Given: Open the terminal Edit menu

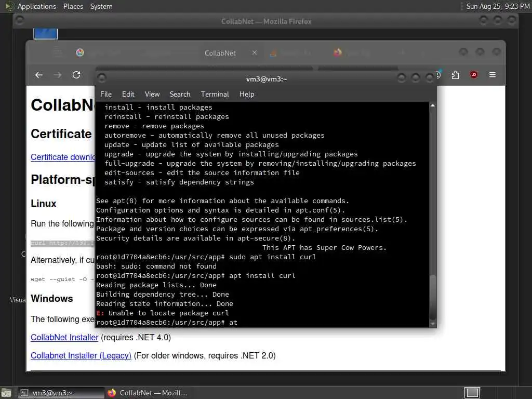Looking at the screenshot, I should click(128, 95).
